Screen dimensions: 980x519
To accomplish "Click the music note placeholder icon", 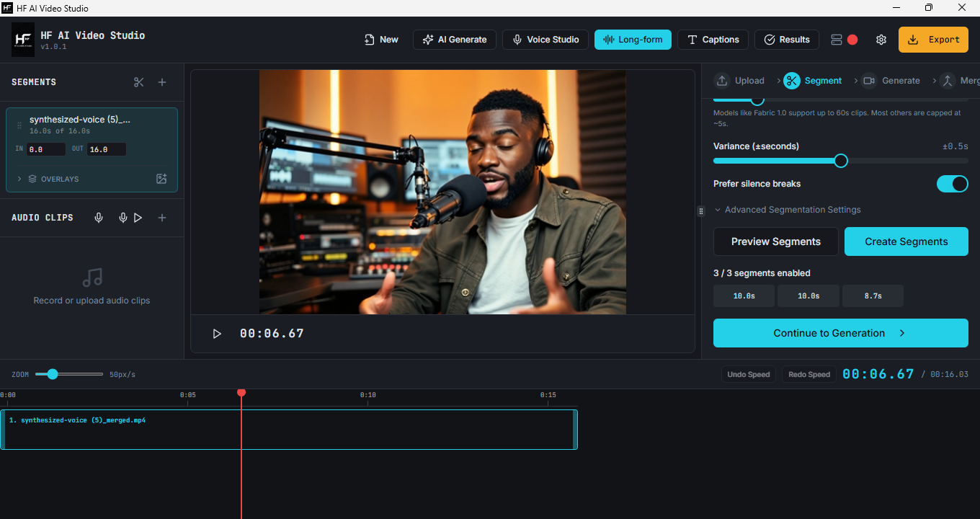I will [92, 278].
